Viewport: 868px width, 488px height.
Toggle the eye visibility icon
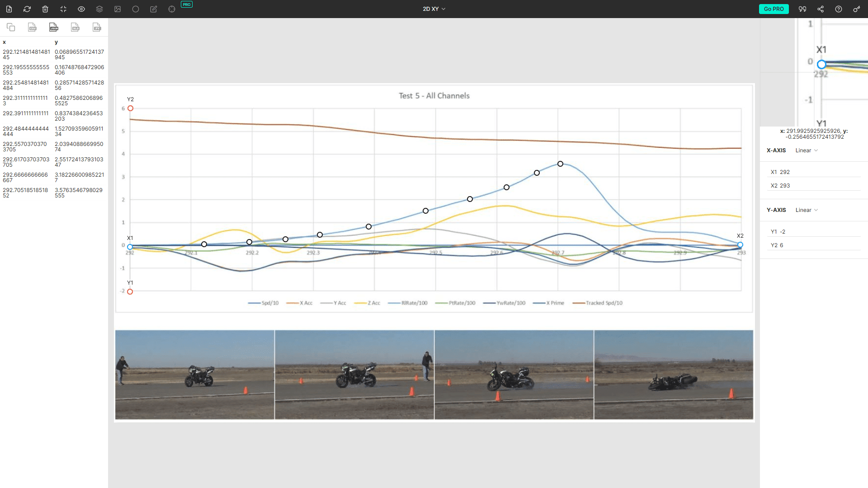81,9
